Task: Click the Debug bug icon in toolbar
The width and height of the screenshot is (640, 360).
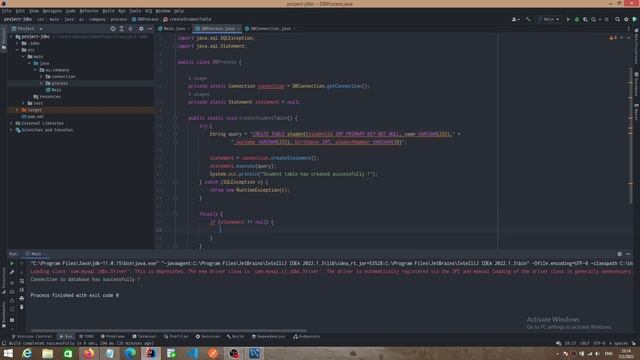Action: click(x=577, y=19)
